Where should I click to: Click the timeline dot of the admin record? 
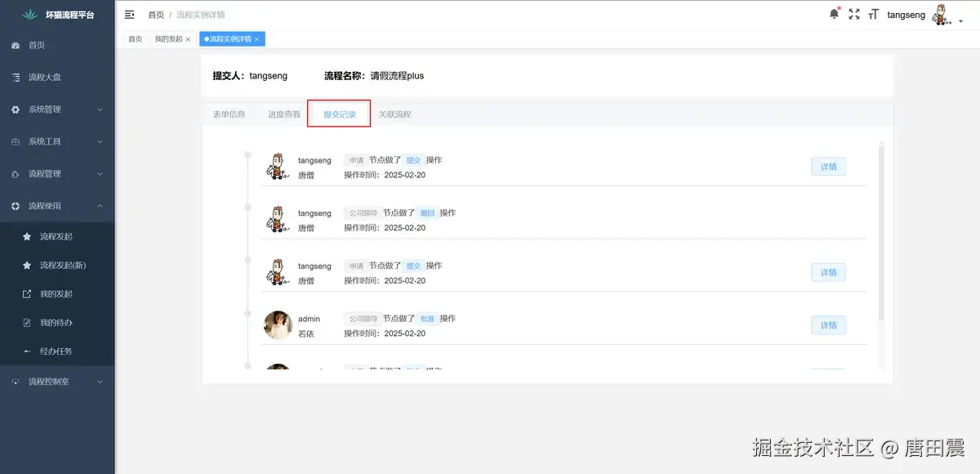click(x=247, y=313)
